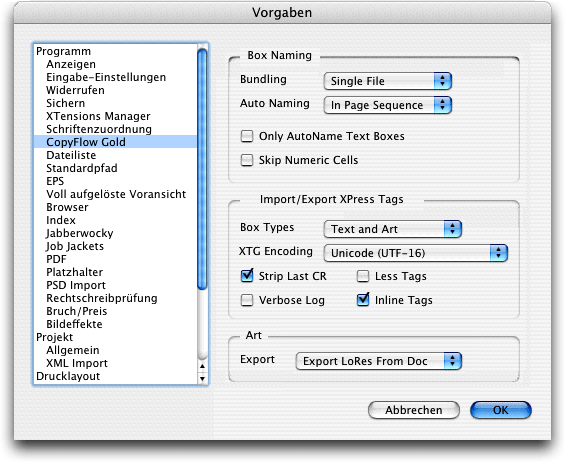565x463 pixels.
Task: Open the Bundling Single File dropdown
Action: coord(388,81)
